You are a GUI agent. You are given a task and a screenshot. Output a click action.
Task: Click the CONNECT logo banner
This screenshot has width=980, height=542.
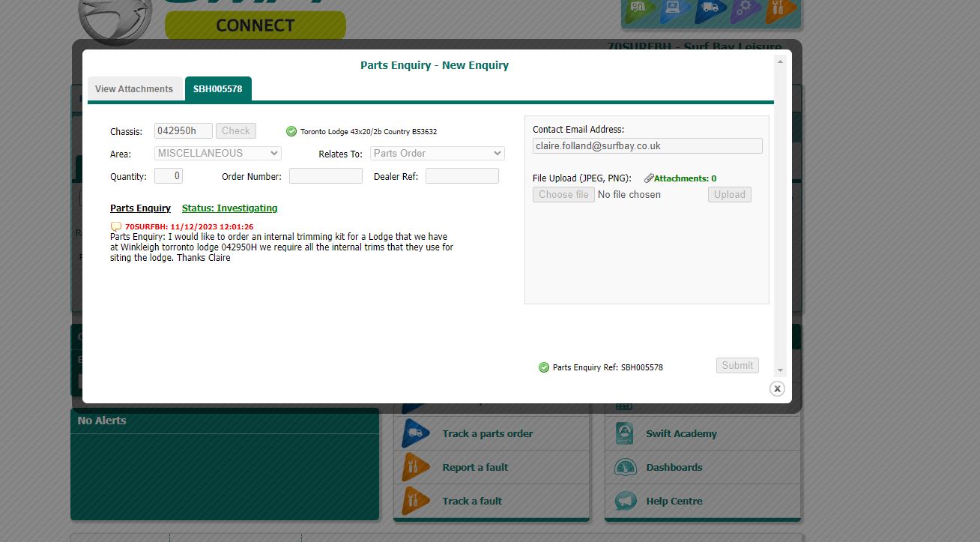pos(255,25)
